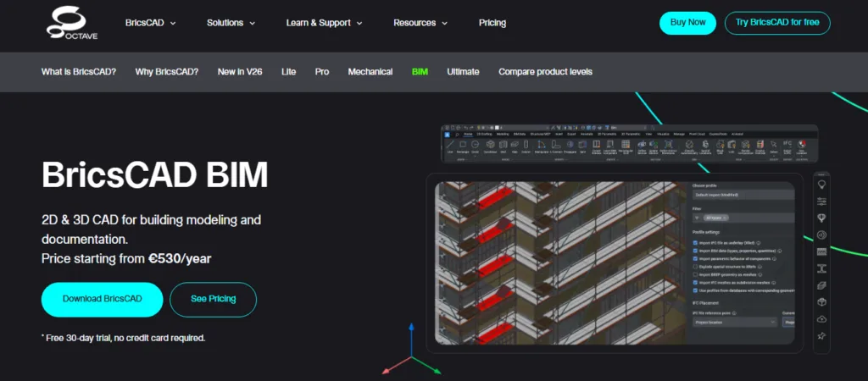This screenshot has width=868, height=381.
Task: Click the Buy Now button
Action: 688,23
